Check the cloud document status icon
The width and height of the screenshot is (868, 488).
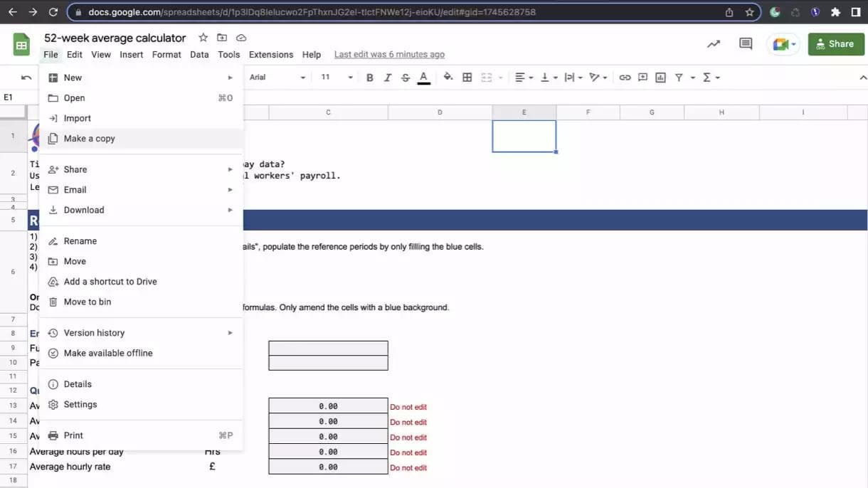click(241, 38)
